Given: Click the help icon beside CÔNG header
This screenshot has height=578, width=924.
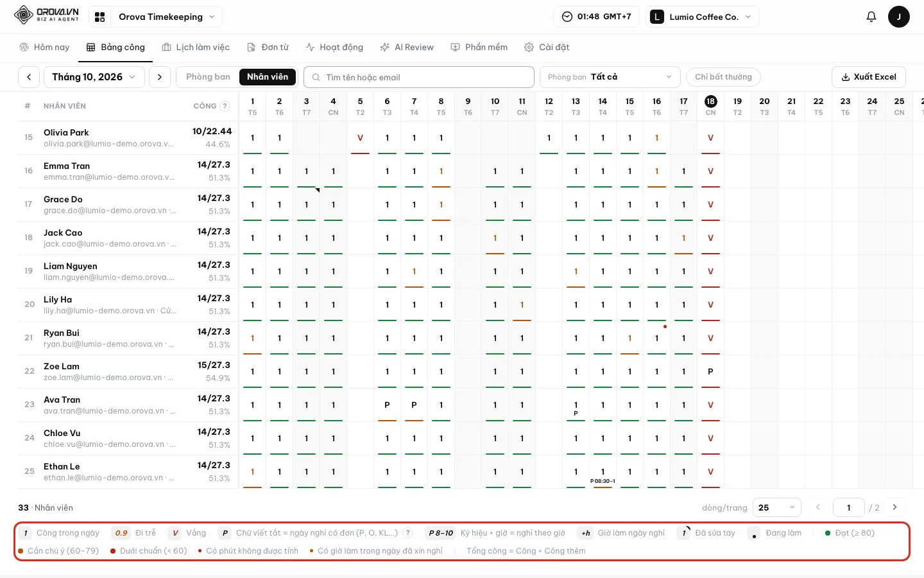Looking at the screenshot, I should coord(225,106).
